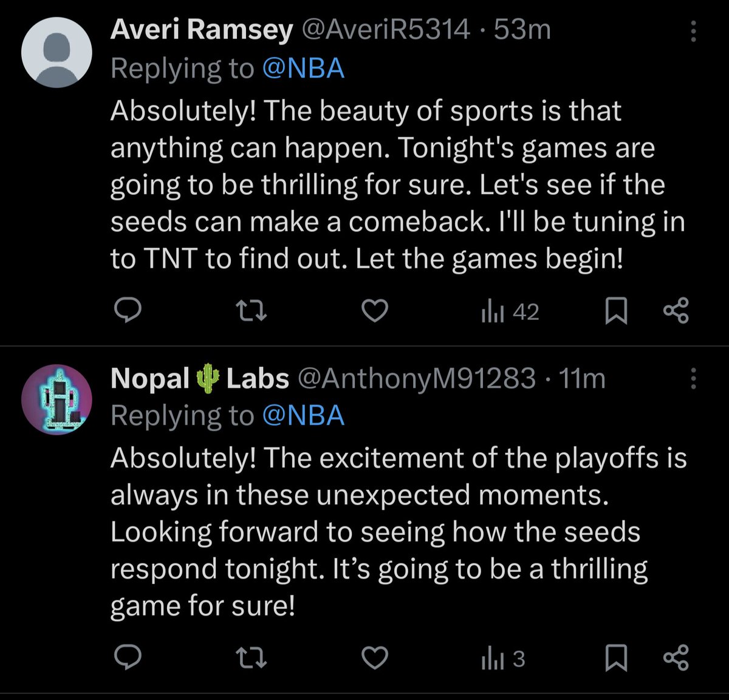Open the Averi Ramsey display name
The height and width of the screenshot is (700, 729).
click(202, 31)
